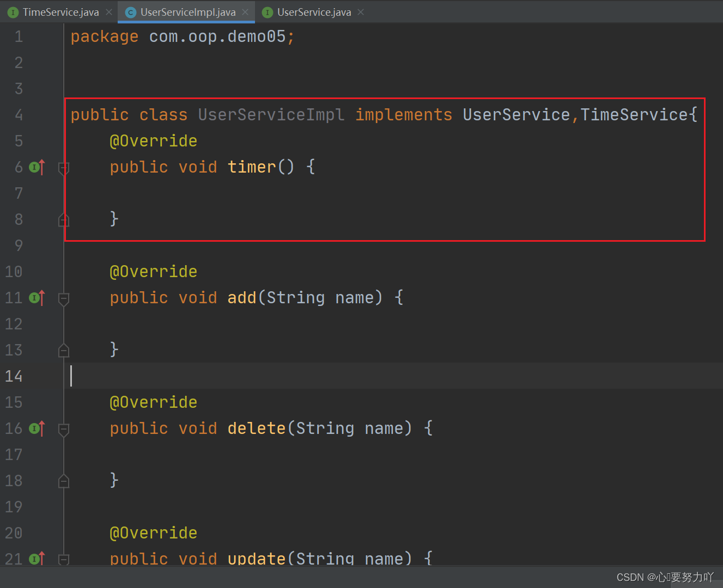
Task: Collapse the delete method fold marker
Action: [x=64, y=430]
